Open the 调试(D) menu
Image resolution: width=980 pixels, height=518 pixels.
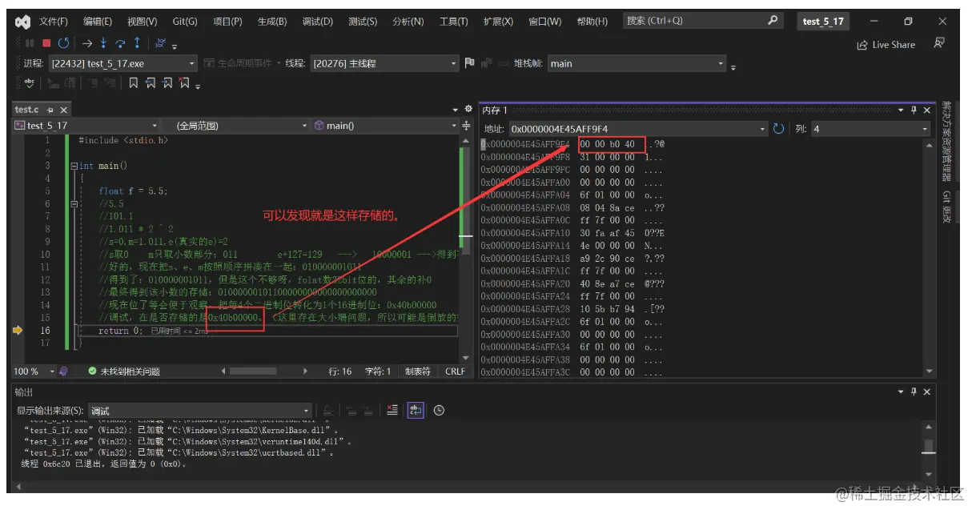317,22
